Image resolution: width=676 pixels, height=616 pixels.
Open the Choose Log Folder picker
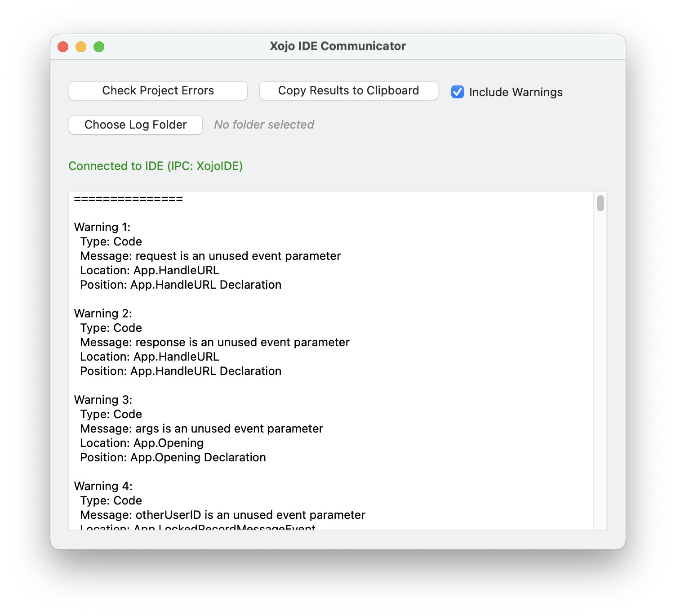(135, 125)
